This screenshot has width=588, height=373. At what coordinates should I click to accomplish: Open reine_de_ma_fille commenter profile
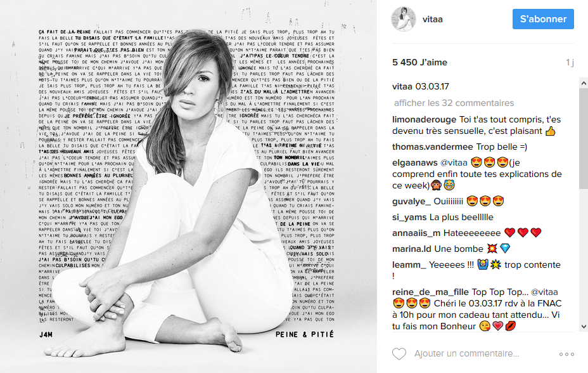[430, 292]
